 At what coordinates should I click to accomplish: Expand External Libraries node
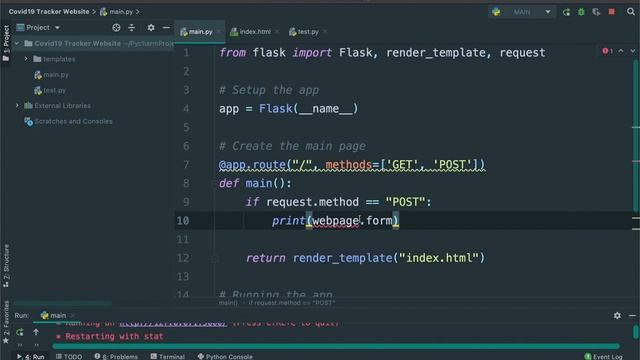pyautogui.click(x=17, y=105)
